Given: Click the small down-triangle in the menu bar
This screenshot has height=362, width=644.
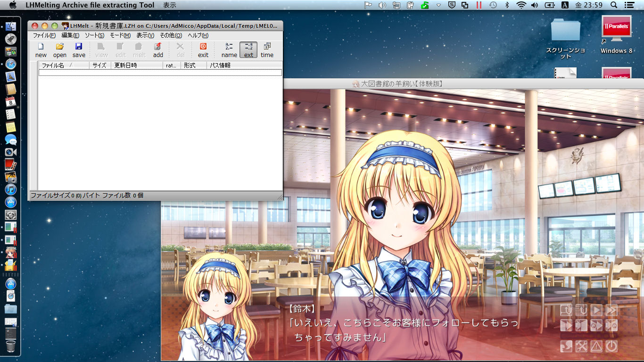Looking at the screenshot, I should pyautogui.click(x=438, y=5).
